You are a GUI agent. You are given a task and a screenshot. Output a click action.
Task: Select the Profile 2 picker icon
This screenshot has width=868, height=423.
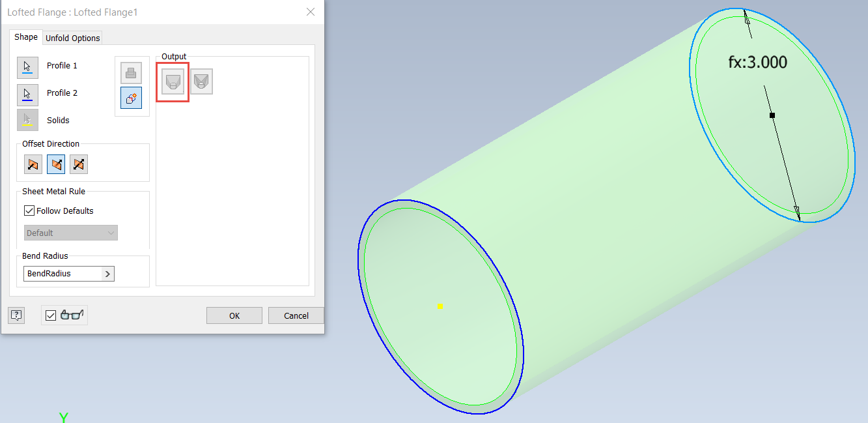27,94
